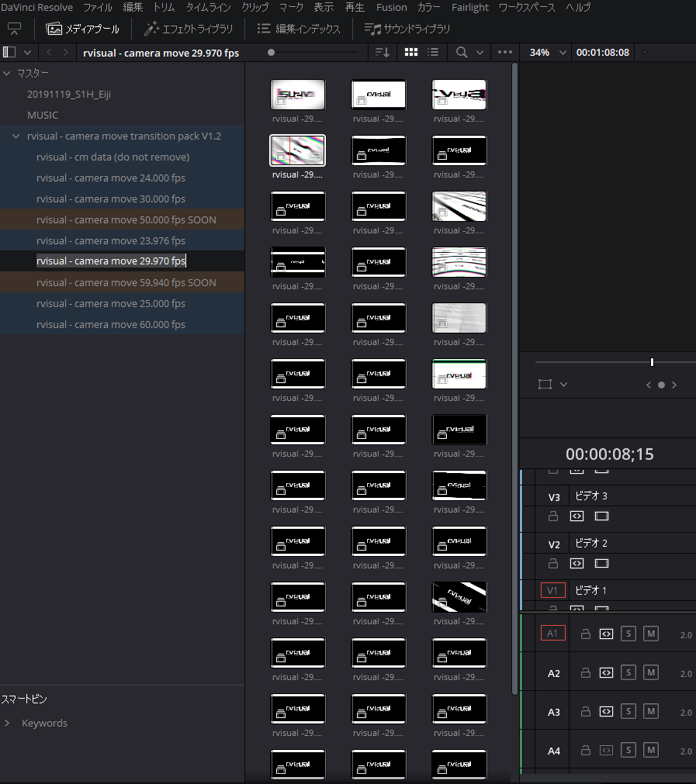The height and width of the screenshot is (784, 696).
Task: Mute the A1 audio track
Action: pyautogui.click(x=651, y=634)
